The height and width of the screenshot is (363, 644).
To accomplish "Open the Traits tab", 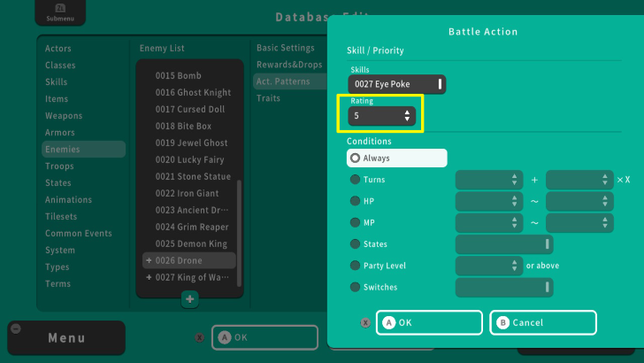I will [x=268, y=98].
